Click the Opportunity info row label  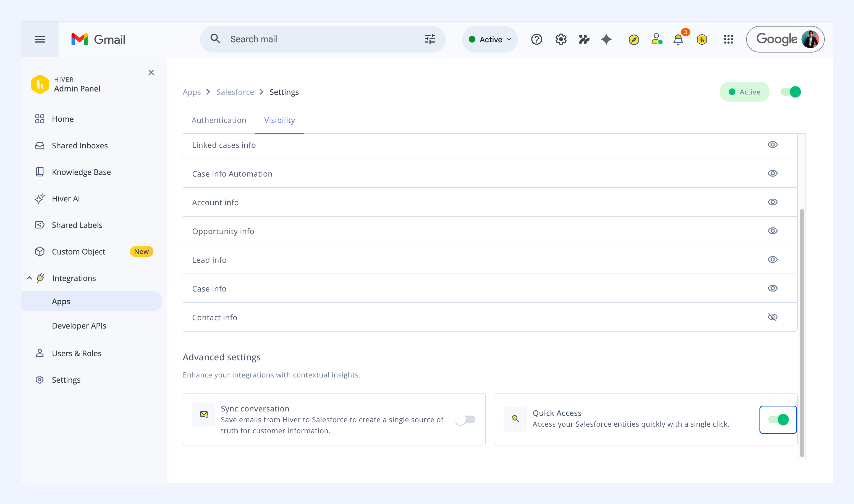coord(223,231)
